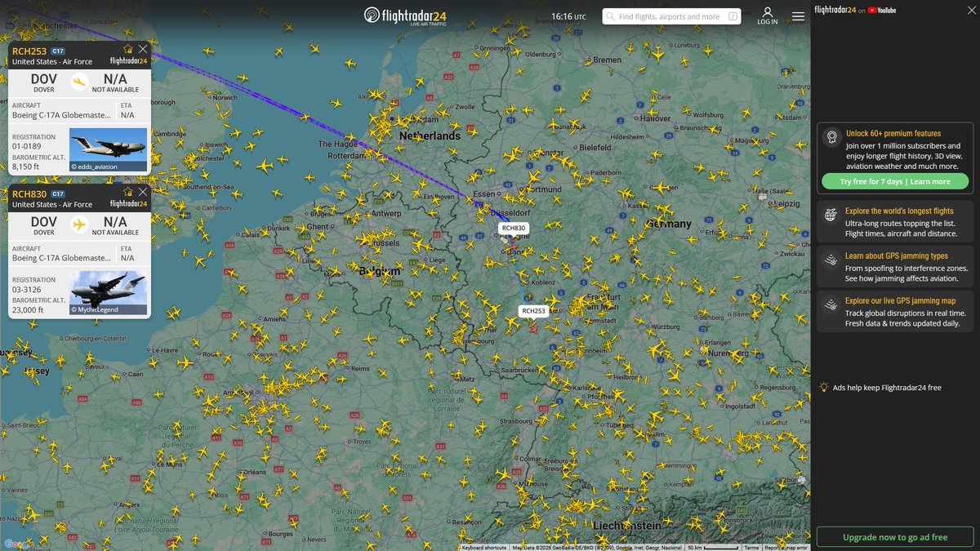Click the icon beside live GPS jamming map

(831, 304)
